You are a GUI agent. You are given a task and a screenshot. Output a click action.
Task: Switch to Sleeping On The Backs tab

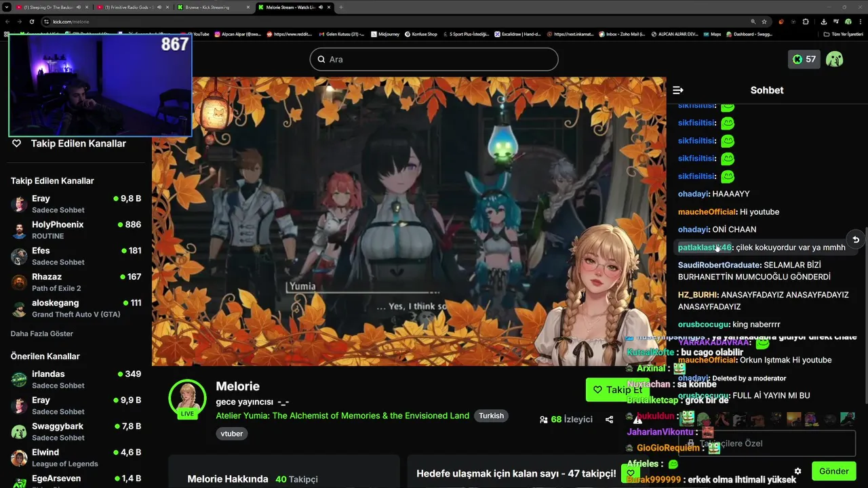click(x=51, y=7)
